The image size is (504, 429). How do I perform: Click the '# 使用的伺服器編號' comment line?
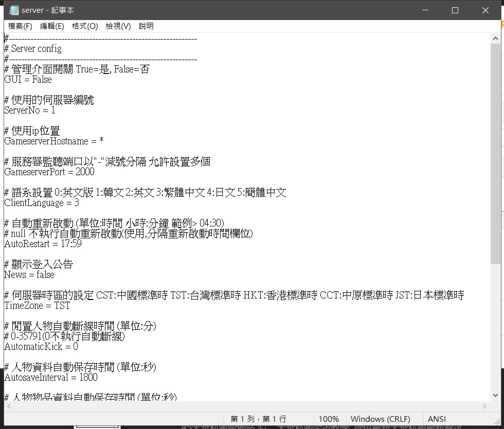[x=49, y=100]
